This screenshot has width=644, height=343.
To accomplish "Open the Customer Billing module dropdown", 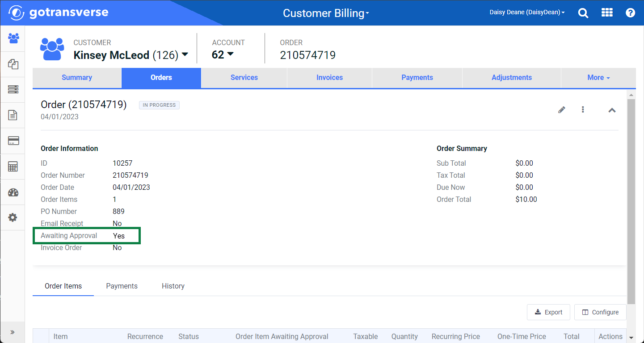I will (x=326, y=13).
